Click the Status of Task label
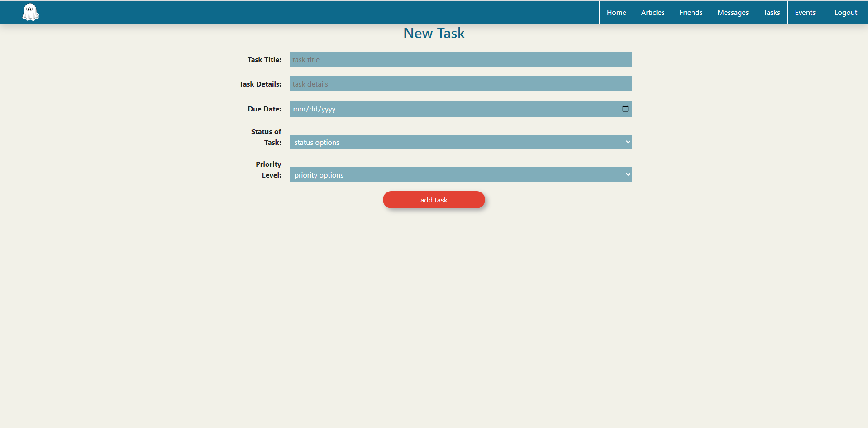The width and height of the screenshot is (868, 428). [x=266, y=137]
